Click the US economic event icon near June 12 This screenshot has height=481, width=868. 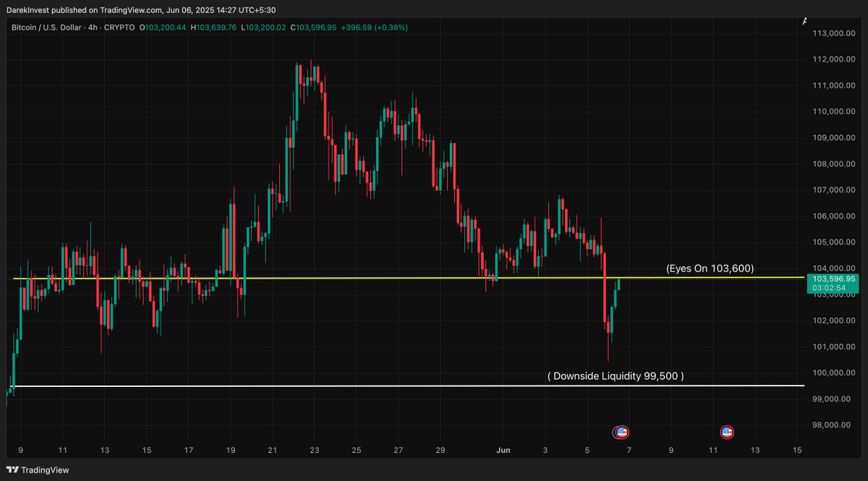pos(727,433)
